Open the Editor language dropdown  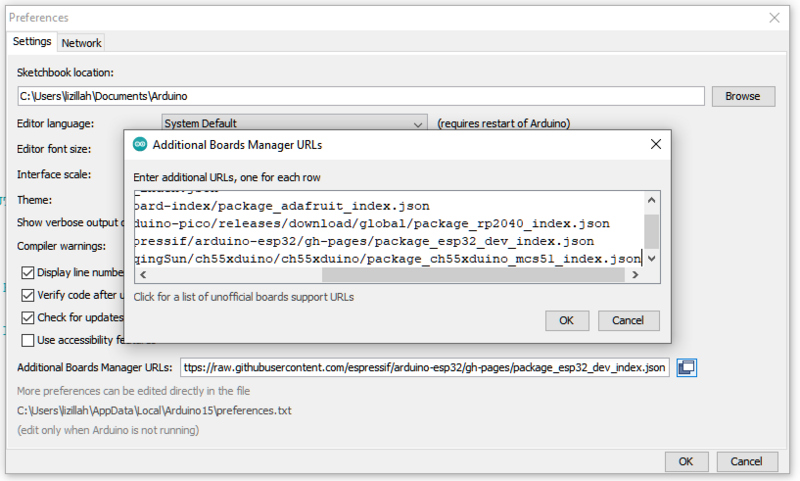294,123
